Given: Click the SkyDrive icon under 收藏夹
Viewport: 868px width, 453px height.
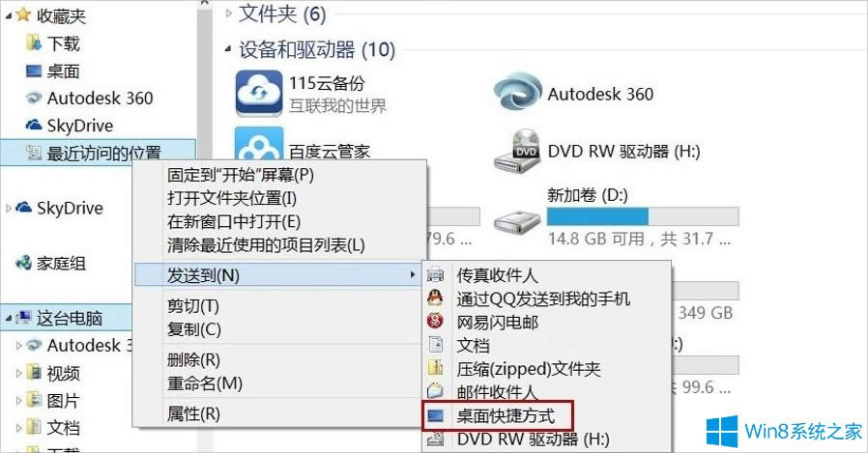Looking at the screenshot, I should click(34, 126).
